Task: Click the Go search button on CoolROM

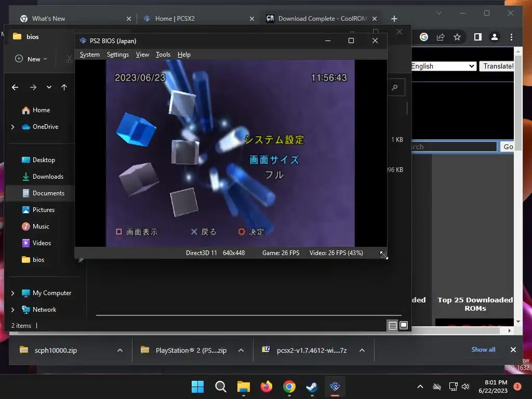Action: pyautogui.click(x=508, y=147)
